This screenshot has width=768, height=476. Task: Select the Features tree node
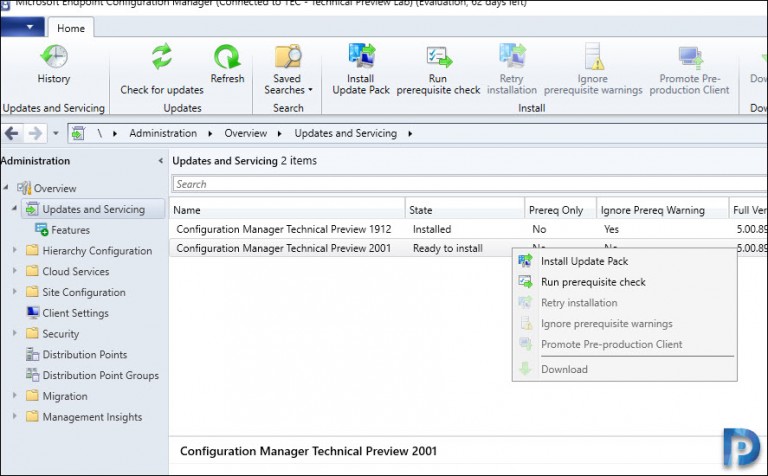(71, 230)
